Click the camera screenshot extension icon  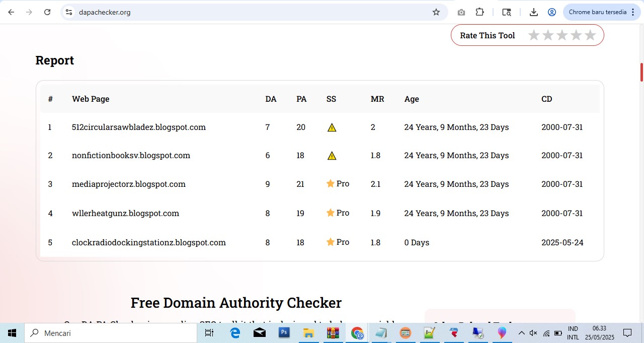point(461,12)
